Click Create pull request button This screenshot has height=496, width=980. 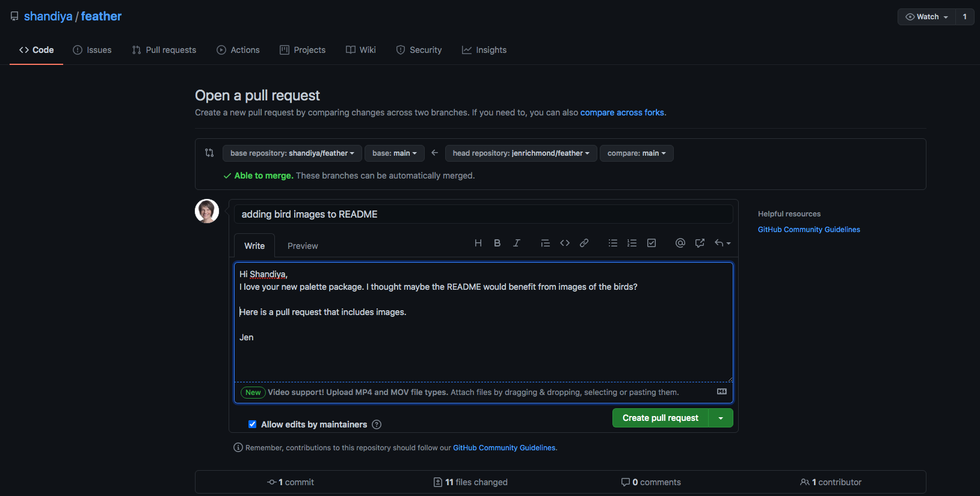[x=661, y=418]
